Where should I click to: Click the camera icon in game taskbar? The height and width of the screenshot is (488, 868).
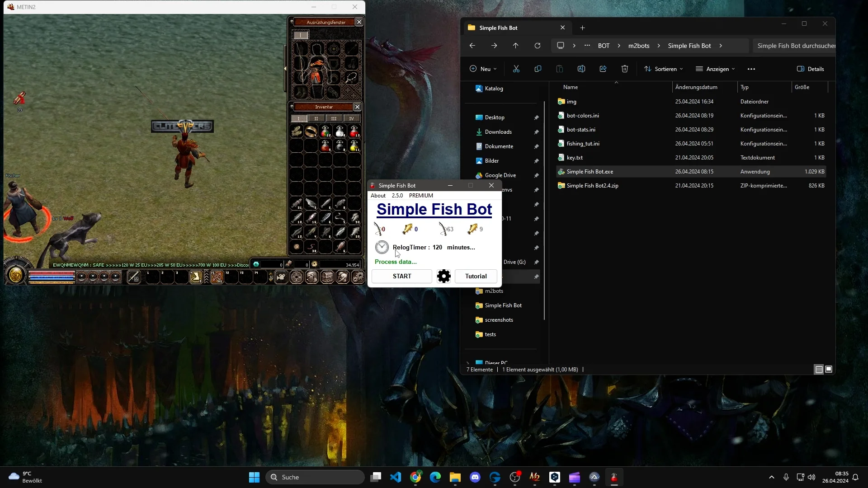tap(281, 277)
